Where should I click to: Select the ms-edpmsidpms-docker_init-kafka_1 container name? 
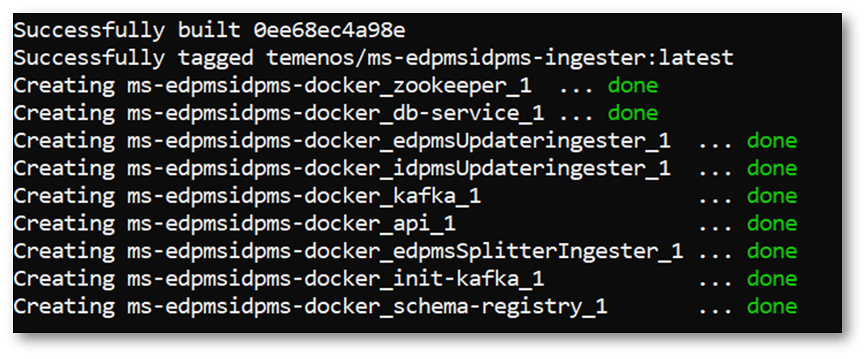[x=336, y=279]
